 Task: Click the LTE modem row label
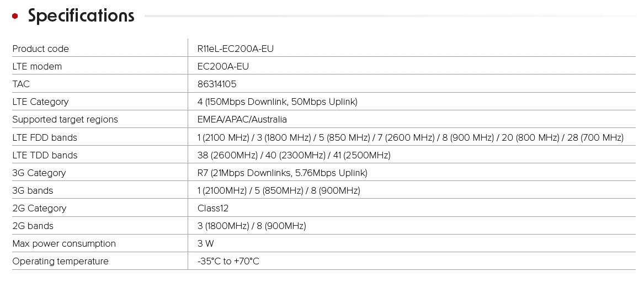37,66
